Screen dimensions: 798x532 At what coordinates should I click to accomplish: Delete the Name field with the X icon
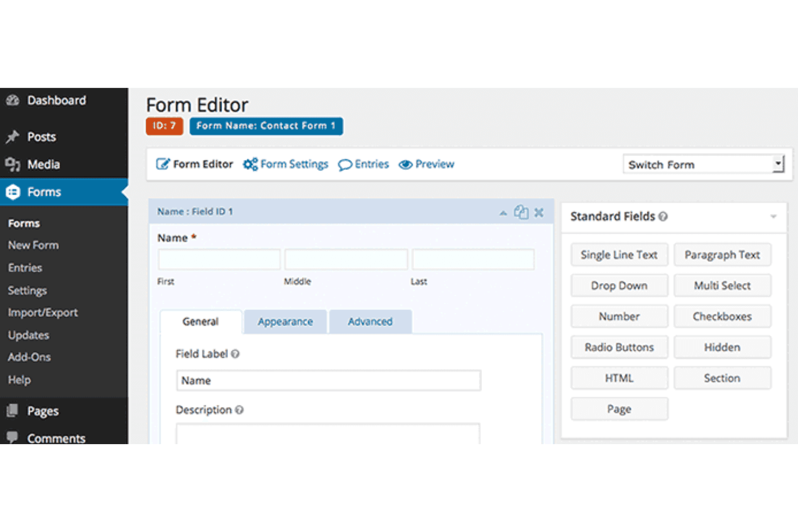pyautogui.click(x=539, y=212)
